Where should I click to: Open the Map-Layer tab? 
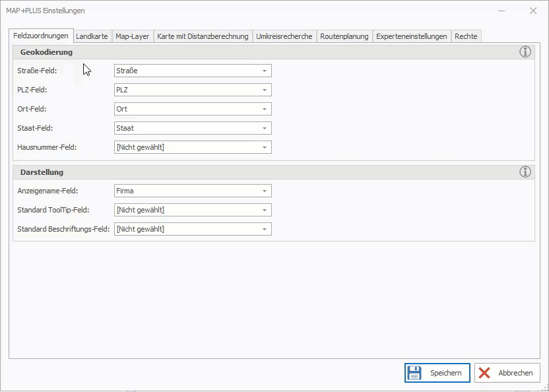(x=132, y=36)
